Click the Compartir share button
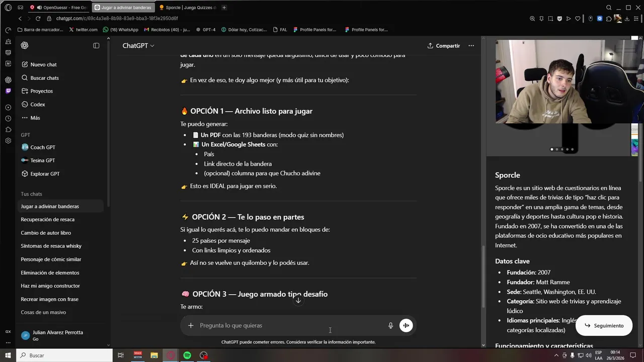The width and height of the screenshot is (644, 362). tap(444, 46)
